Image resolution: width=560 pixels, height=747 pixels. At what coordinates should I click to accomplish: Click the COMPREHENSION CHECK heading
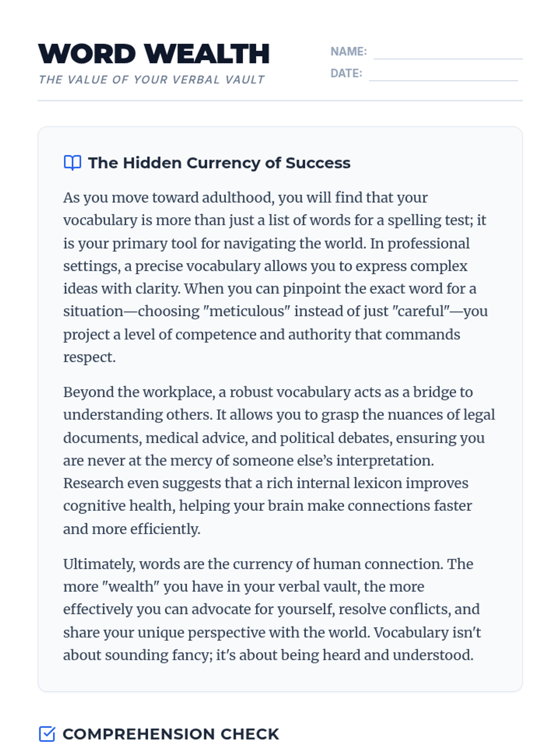tap(170, 734)
